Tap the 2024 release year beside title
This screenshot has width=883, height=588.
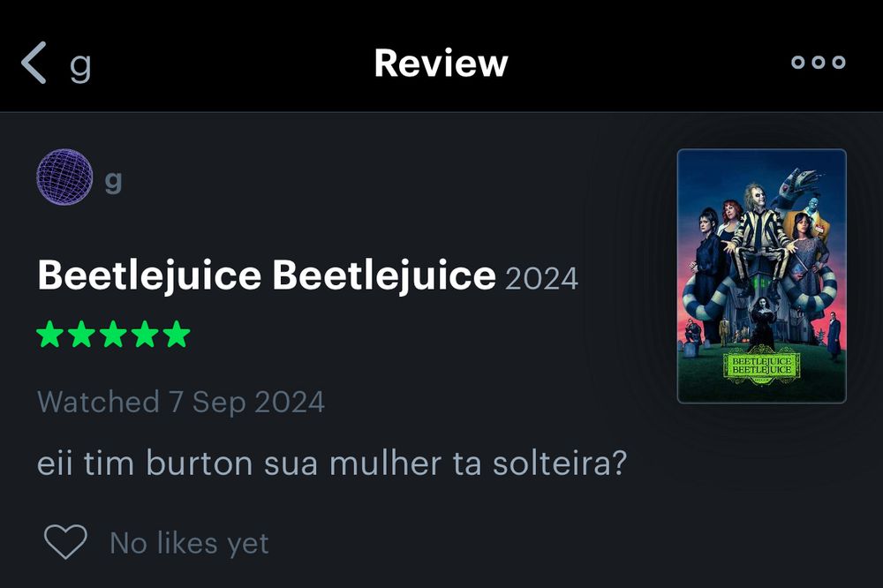point(542,279)
